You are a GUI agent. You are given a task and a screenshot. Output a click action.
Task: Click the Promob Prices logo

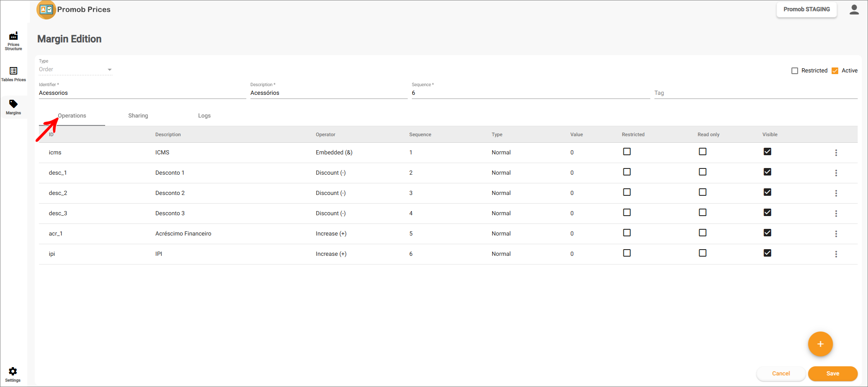coord(46,10)
